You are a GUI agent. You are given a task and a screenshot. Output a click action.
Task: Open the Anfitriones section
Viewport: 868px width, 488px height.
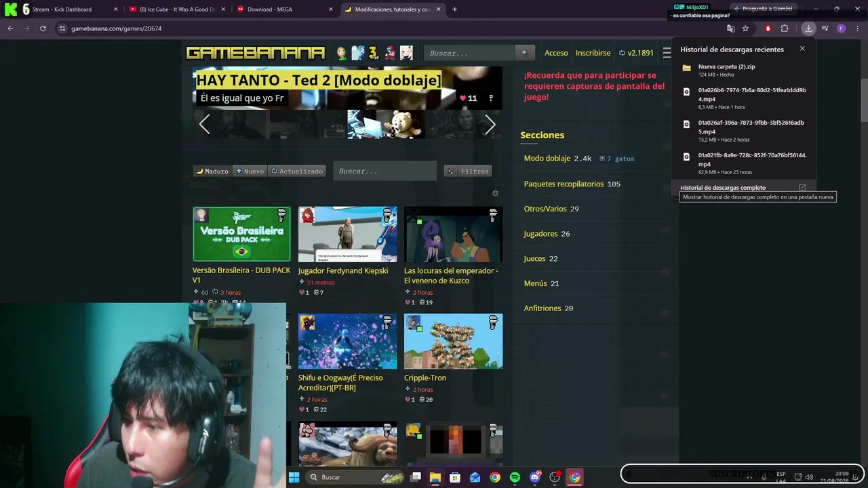tap(542, 308)
